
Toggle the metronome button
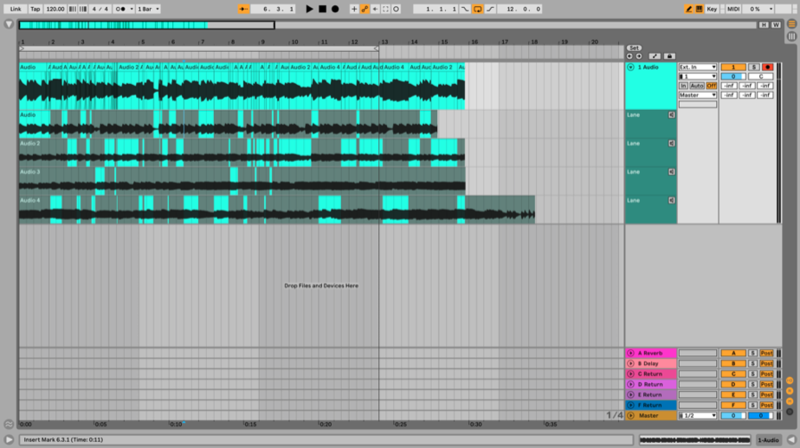(x=121, y=9)
